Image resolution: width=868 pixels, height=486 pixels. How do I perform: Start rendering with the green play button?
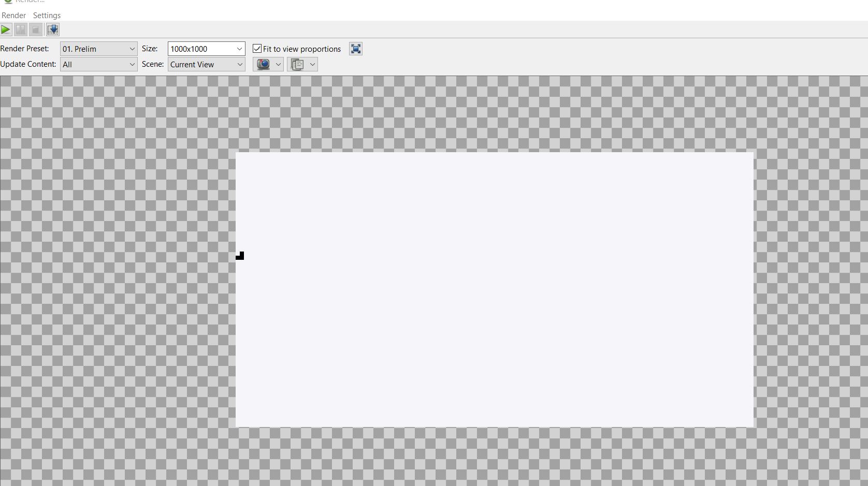point(6,30)
